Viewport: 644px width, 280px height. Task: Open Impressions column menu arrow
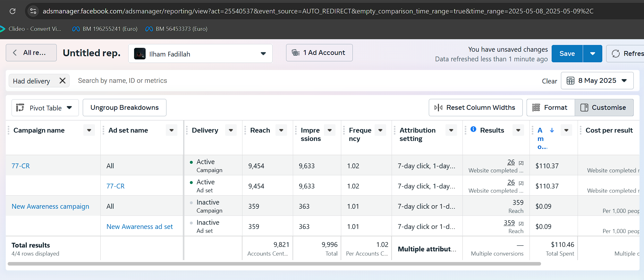(330, 130)
